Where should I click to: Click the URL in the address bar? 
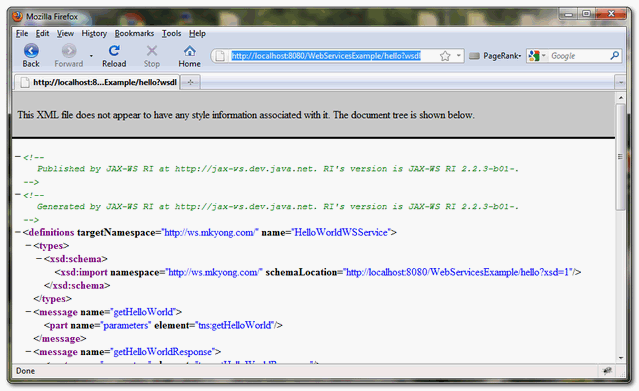point(326,56)
